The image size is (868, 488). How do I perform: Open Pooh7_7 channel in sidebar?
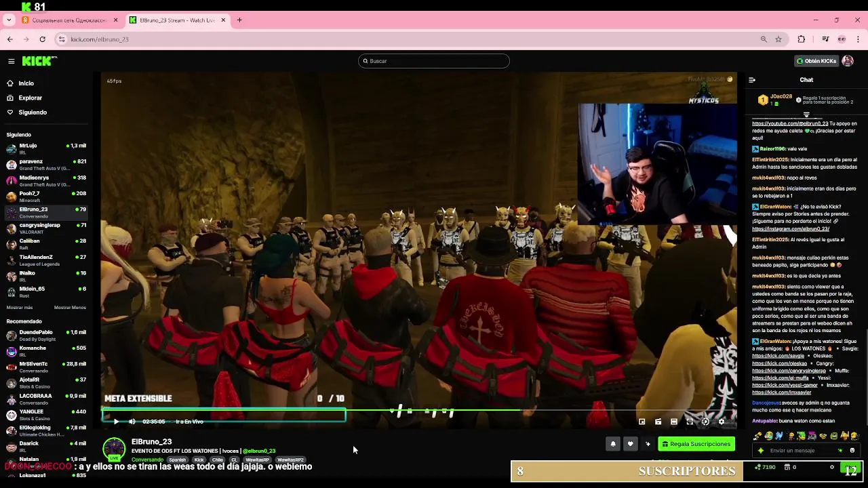click(x=46, y=197)
